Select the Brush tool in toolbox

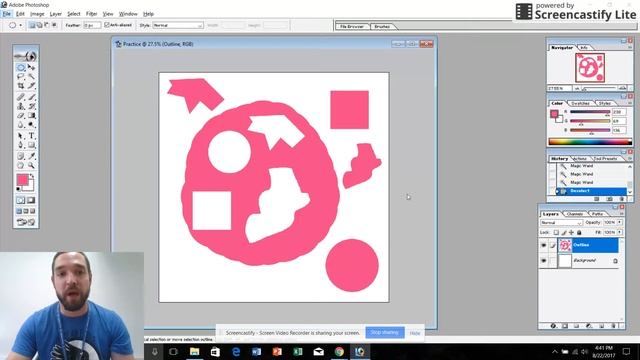(x=31, y=97)
